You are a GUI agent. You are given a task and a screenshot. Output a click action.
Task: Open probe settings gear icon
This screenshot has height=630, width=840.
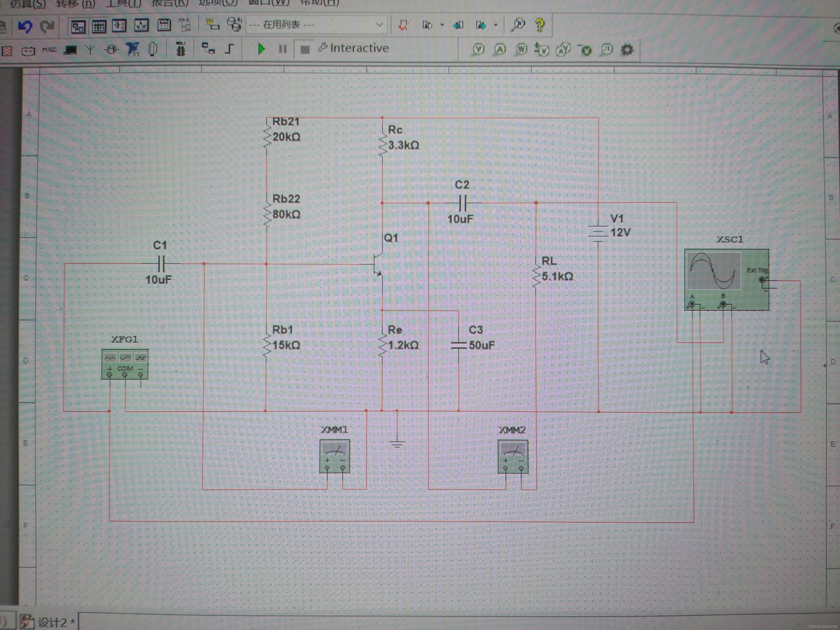point(627,50)
